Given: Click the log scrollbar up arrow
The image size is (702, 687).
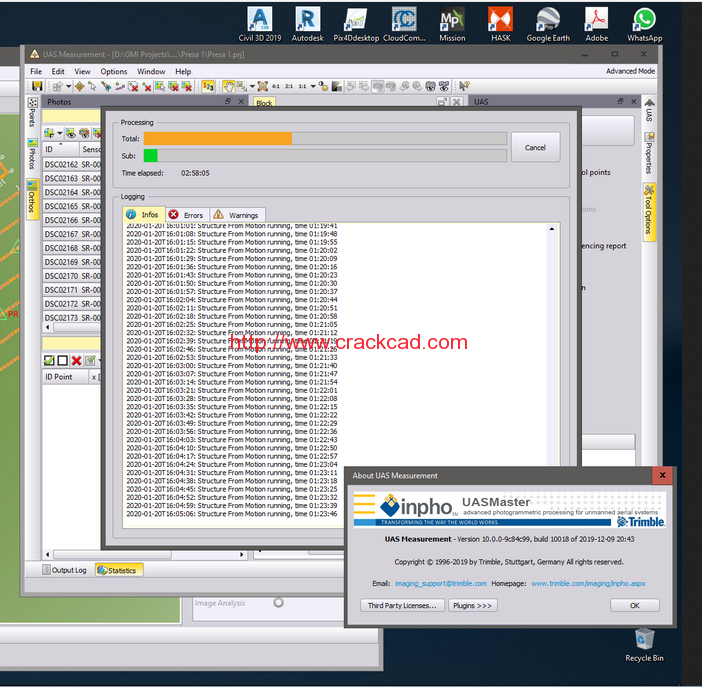Looking at the screenshot, I should coord(552,229).
